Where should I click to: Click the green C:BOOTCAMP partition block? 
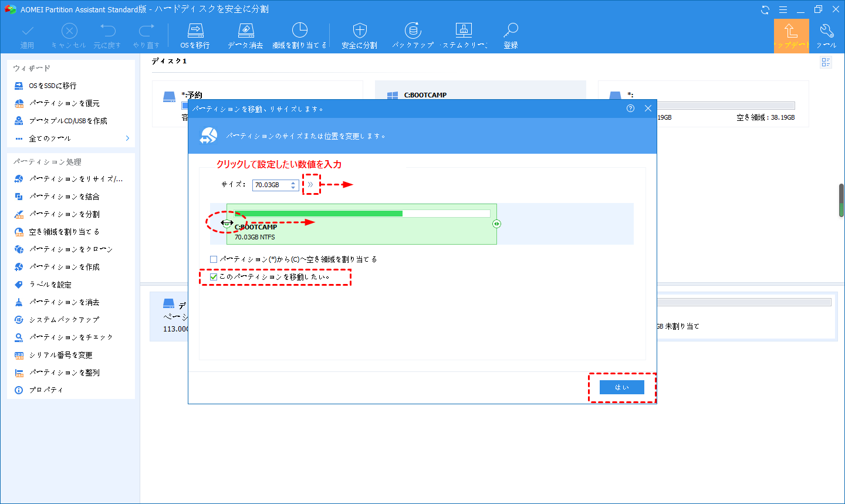(x=361, y=224)
